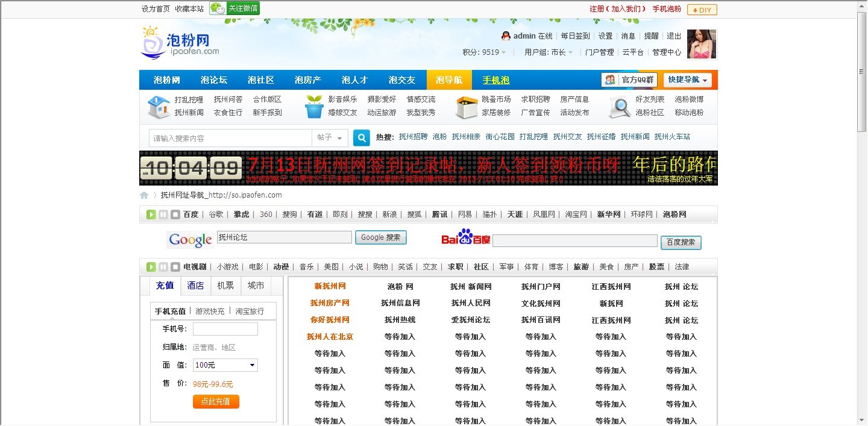
Task: Click the 7月13日 sign-in banner text
Action: [x=434, y=164]
